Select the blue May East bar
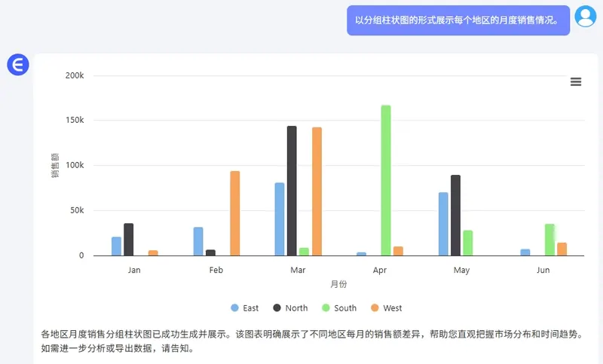603x364 pixels. (443, 224)
